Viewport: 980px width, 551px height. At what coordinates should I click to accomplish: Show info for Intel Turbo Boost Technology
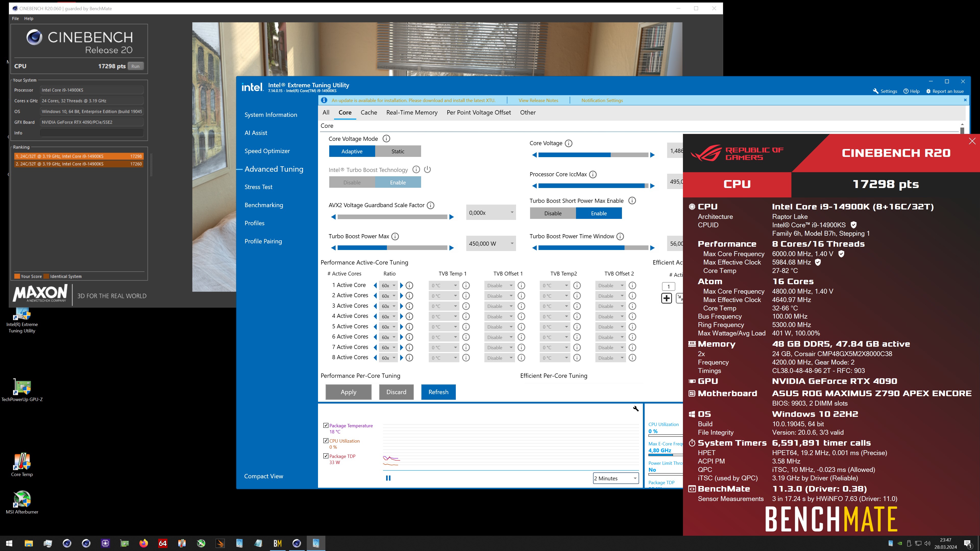pyautogui.click(x=416, y=170)
